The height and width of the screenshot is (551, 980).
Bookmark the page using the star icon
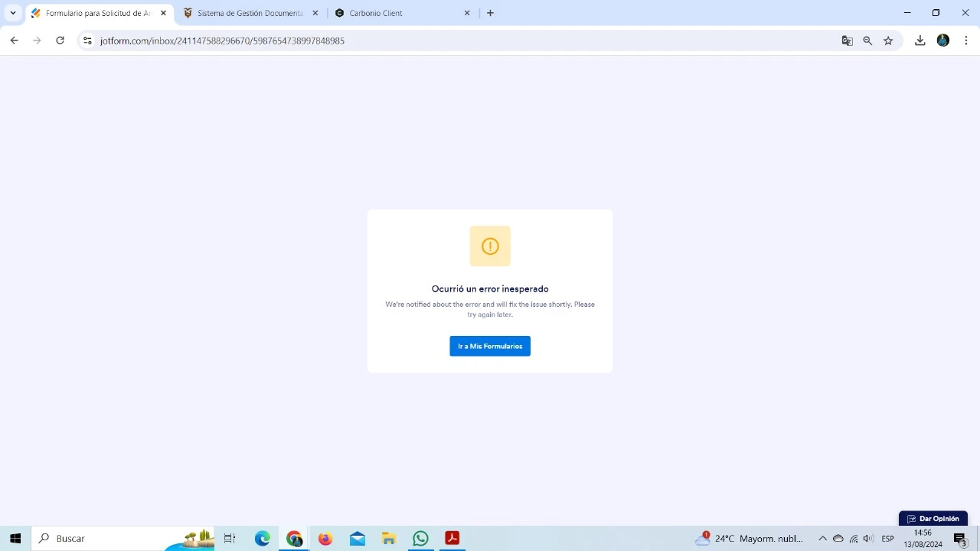tap(888, 41)
